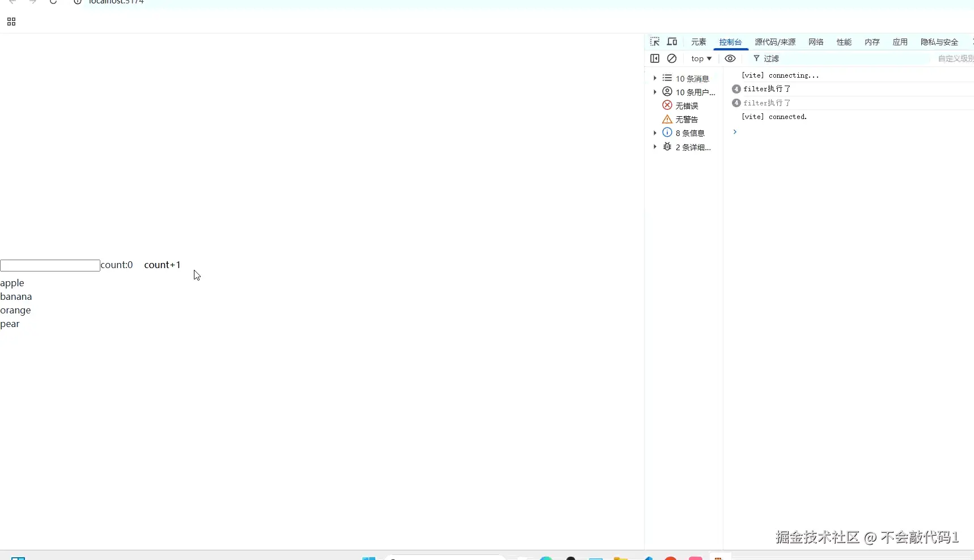
Task: Select the 无警告 warning filter
Action: [687, 119]
